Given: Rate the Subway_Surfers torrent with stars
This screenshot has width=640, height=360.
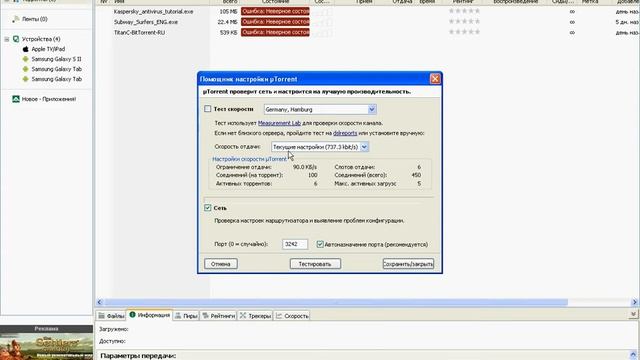Looking at the screenshot, I should pyautogui.click(x=464, y=22).
